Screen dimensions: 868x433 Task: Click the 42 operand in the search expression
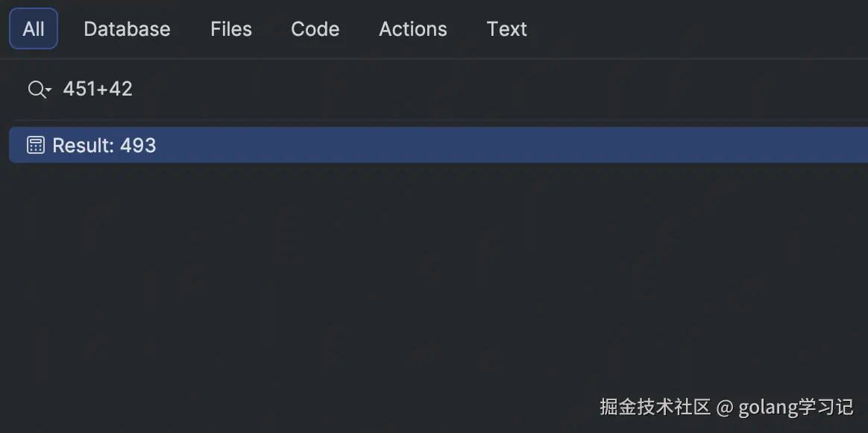[x=121, y=90]
